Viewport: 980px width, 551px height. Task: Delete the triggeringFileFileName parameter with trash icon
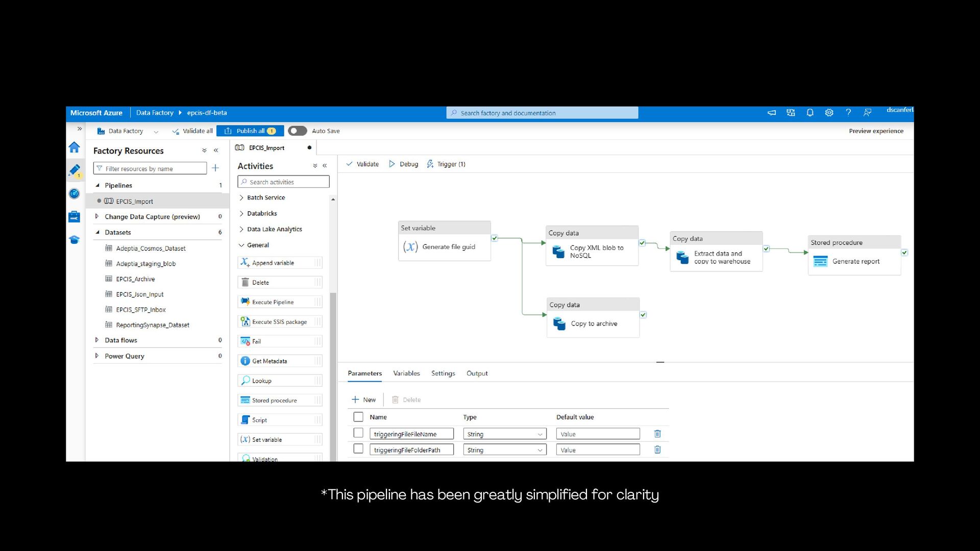[657, 434]
